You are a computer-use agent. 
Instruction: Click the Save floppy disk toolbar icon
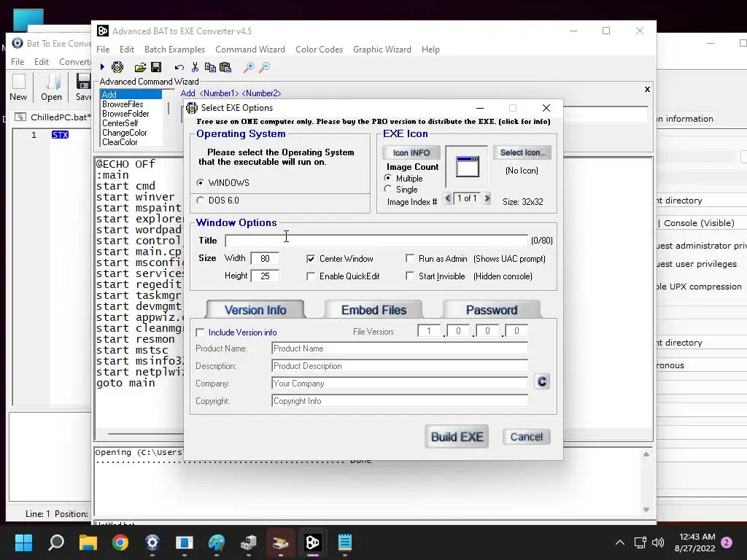[156, 67]
